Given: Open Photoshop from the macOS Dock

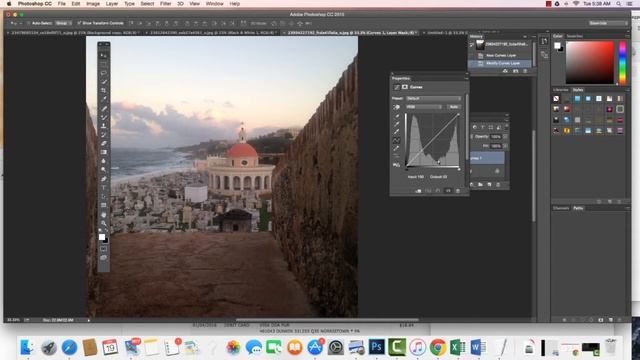Looking at the screenshot, I should [x=376, y=347].
